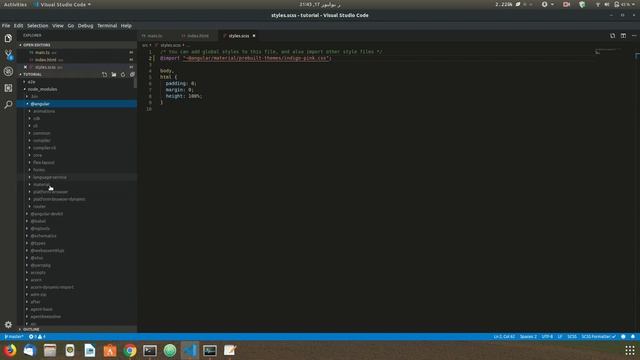Open the Edit menu
640x360 pixels.
[18, 26]
